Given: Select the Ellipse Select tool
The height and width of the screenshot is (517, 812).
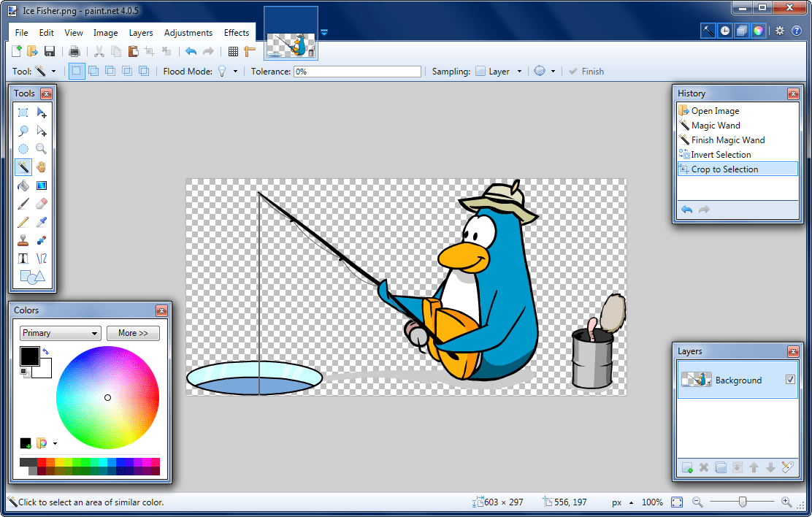Looking at the screenshot, I should click(23, 148).
